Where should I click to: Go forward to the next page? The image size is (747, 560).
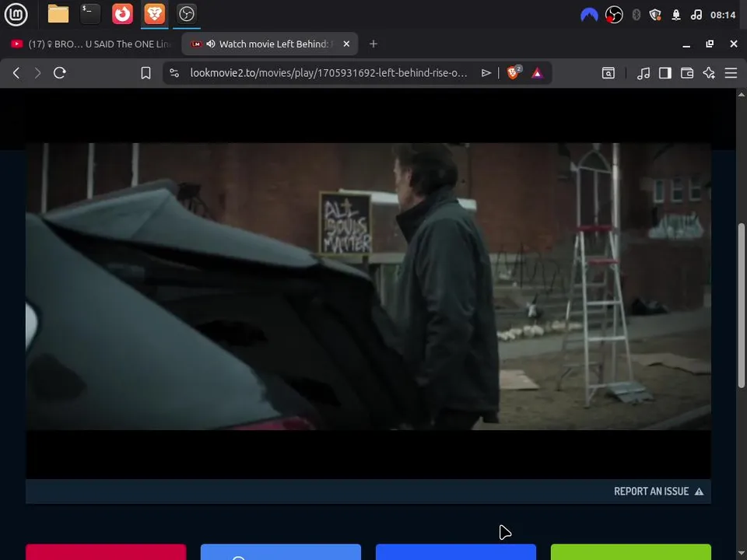pos(37,73)
